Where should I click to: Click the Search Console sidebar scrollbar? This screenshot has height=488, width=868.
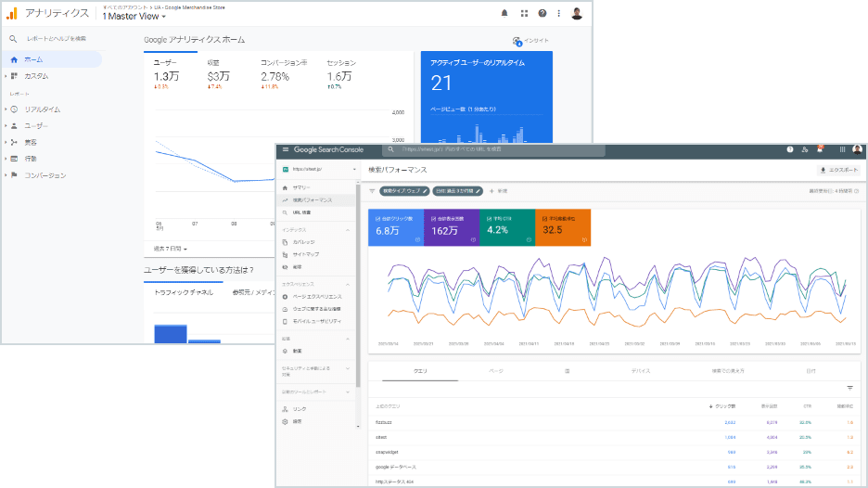pyautogui.click(x=358, y=241)
